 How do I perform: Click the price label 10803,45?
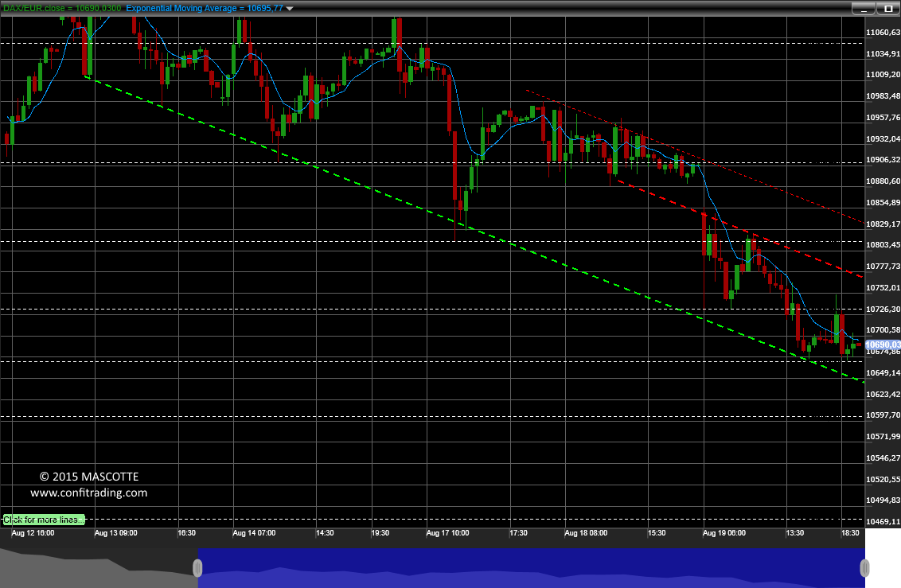pos(883,244)
